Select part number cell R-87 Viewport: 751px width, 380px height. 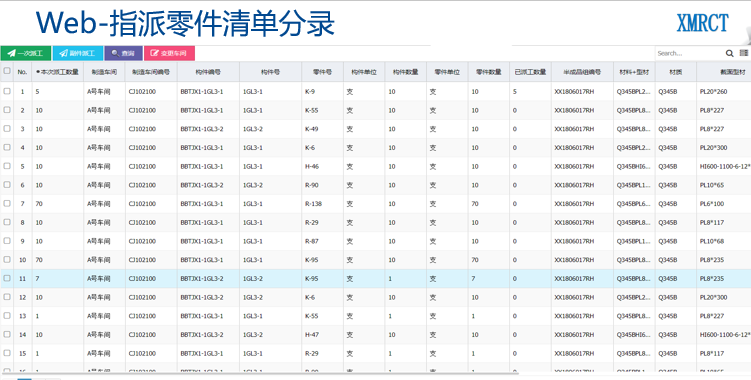click(x=322, y=241)
